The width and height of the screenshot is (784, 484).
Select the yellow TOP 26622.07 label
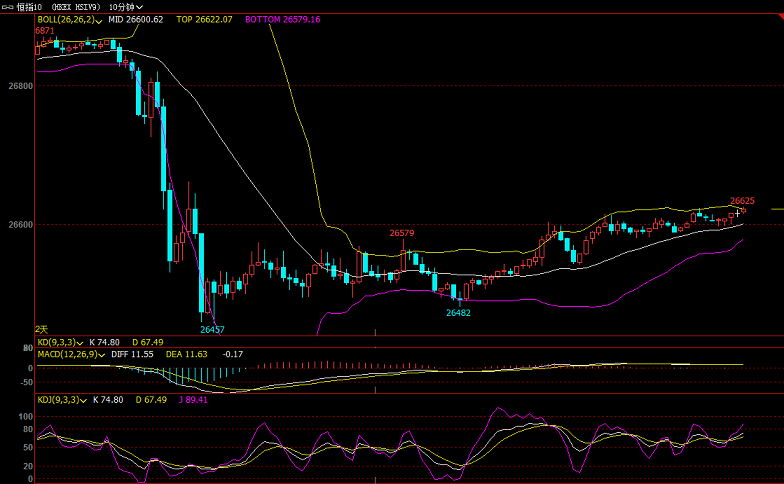(x=204, y=19)
